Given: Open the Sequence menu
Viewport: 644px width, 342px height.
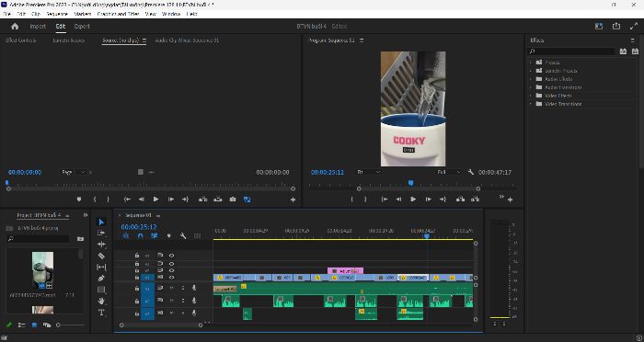Looking at the screenshot, I should tap(57, 14).
